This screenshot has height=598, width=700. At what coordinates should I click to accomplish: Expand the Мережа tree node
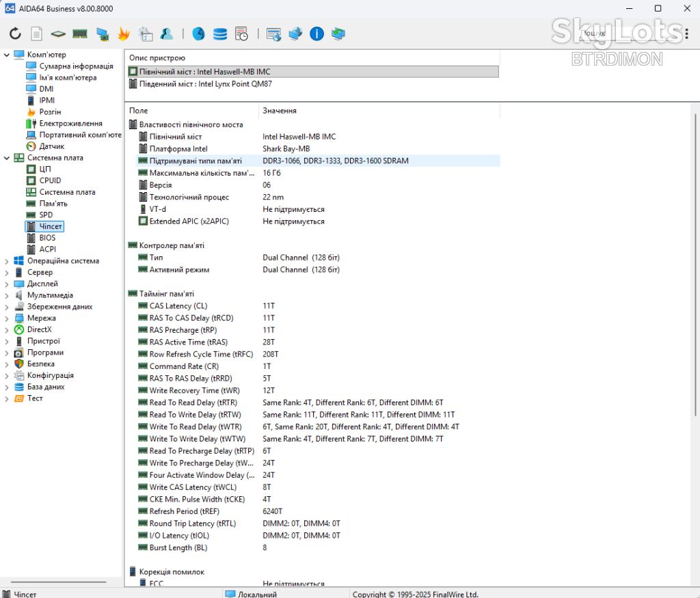[7, 318]
